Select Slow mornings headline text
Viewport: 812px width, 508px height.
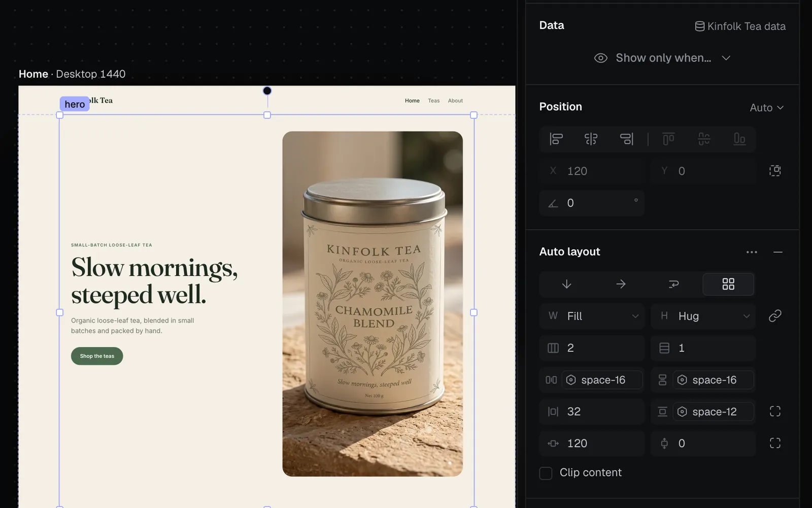pos(154,281)
